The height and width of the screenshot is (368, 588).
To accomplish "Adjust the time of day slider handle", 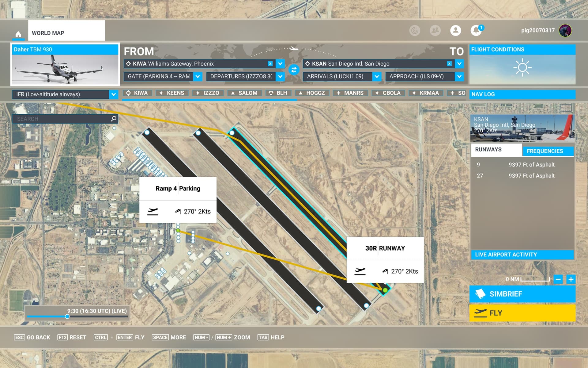I will (x=67, y=316).
